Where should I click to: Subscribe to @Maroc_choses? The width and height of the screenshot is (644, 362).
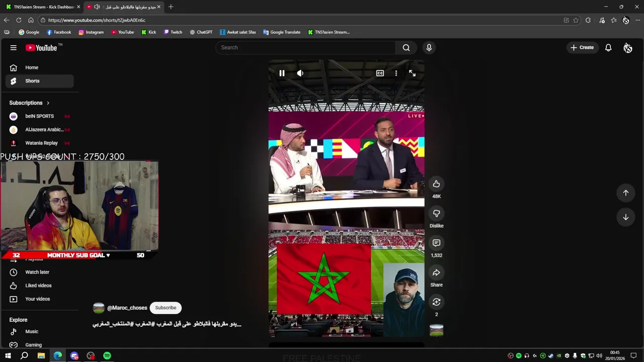point(166,308)
